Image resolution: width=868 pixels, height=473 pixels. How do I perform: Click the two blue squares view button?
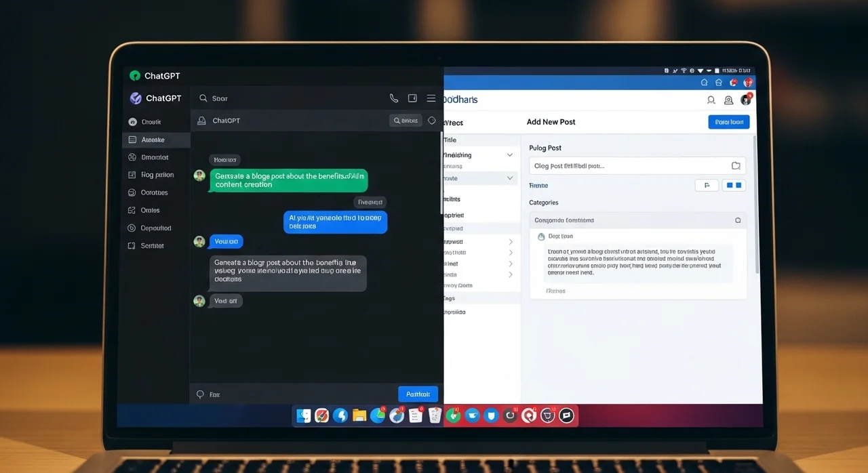(734, 185)
